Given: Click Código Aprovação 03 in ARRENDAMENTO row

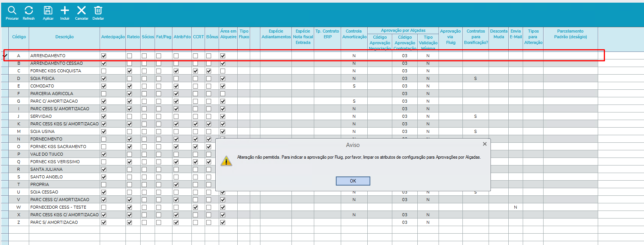Looking at the screenshot, I should click(405, 56).
